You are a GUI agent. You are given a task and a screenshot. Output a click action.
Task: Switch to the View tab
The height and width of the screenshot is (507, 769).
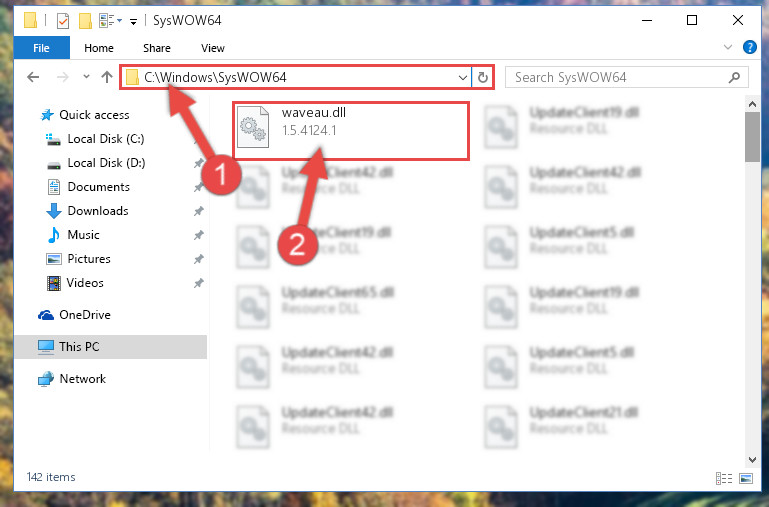point(213,48)
